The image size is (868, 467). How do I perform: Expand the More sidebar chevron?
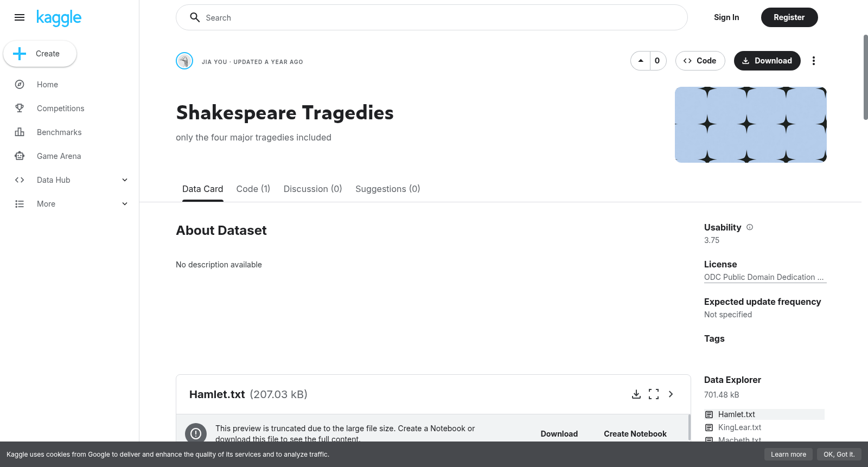(125, 204)
